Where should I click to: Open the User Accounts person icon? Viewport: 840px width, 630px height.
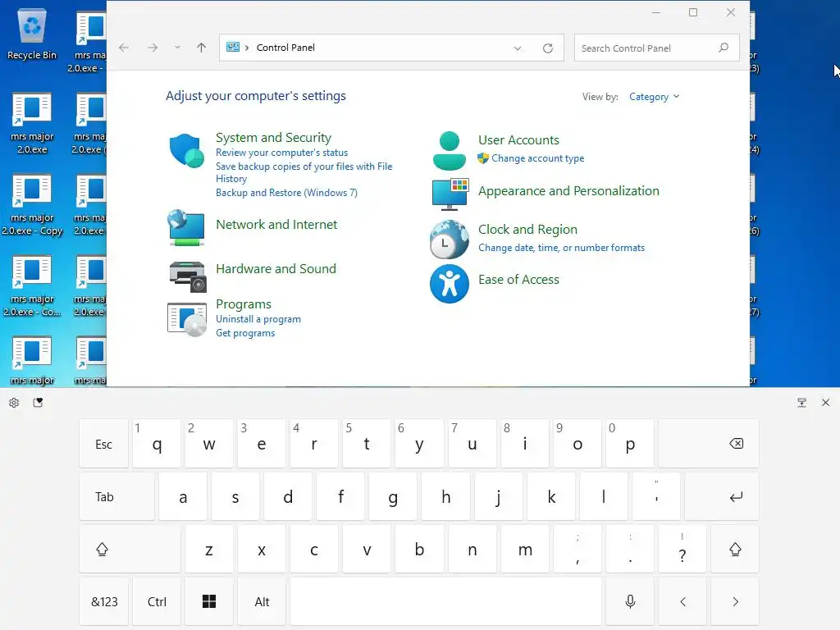(449, 151)
